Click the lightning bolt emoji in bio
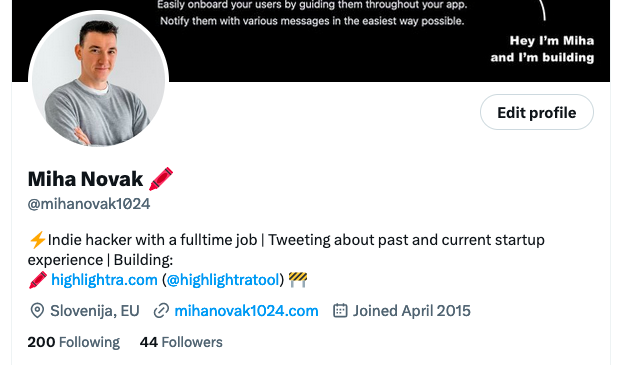 pos(38,240)
